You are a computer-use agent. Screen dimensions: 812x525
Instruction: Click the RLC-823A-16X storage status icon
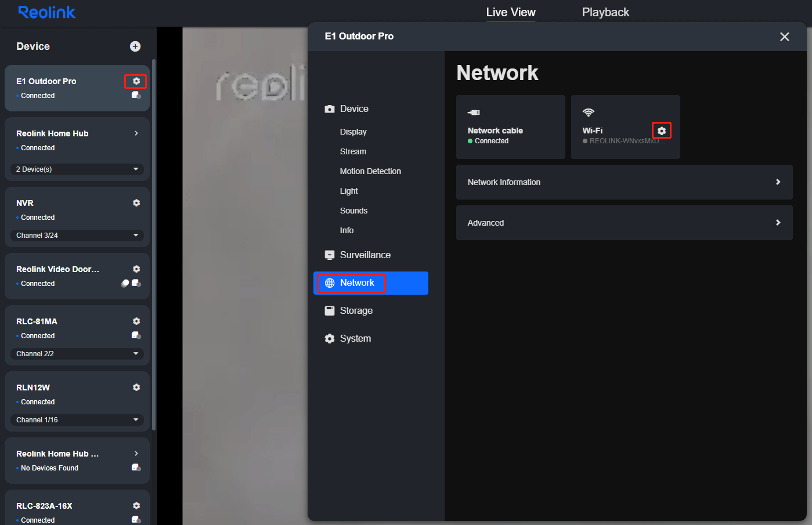pos(136,520)
